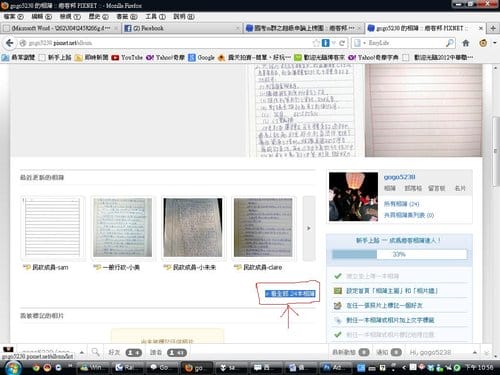500x375 pixels.
Task: Switch to the Facebook tab
Action: pyautogui.click(x=181, y=28)
